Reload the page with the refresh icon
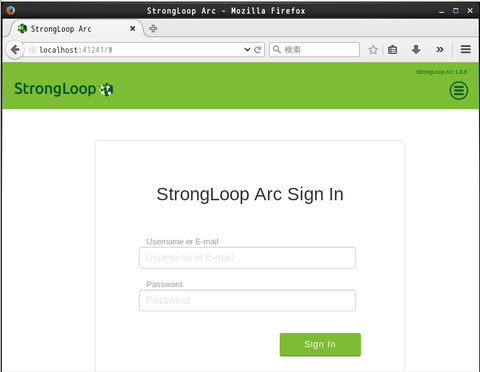The image size is (480, 372). (257, 50)
